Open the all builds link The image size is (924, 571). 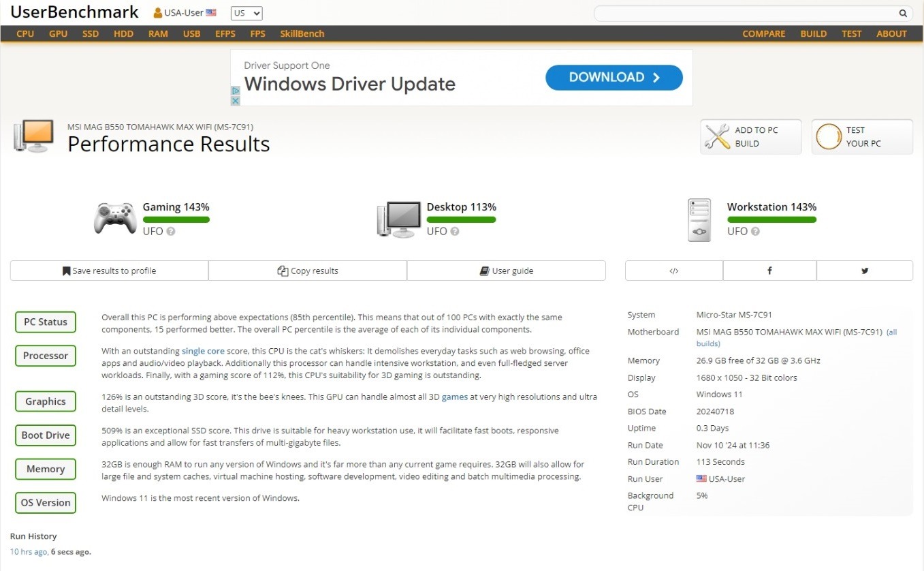(x=797, y=338)
